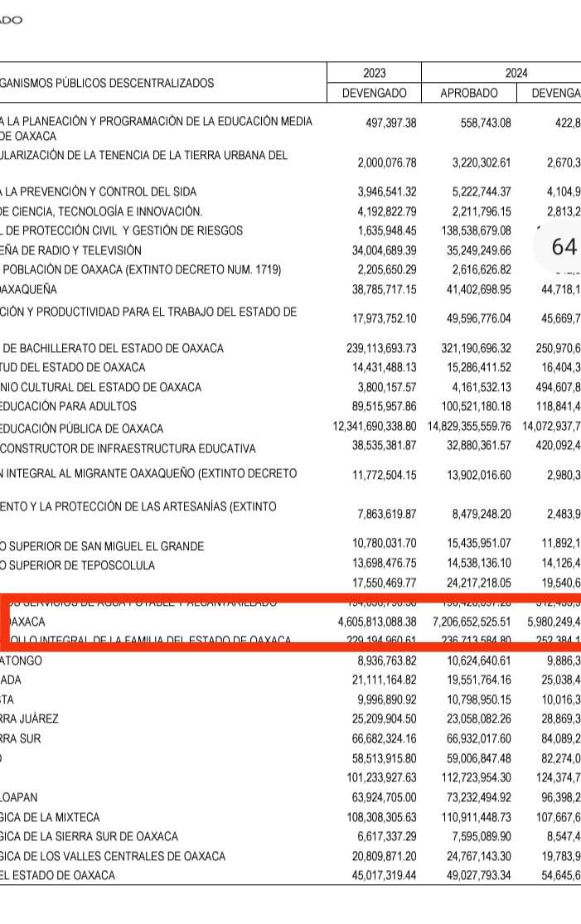Select the value 558,743.08
This screenshot has width=581, height=924.
point(486,123)
